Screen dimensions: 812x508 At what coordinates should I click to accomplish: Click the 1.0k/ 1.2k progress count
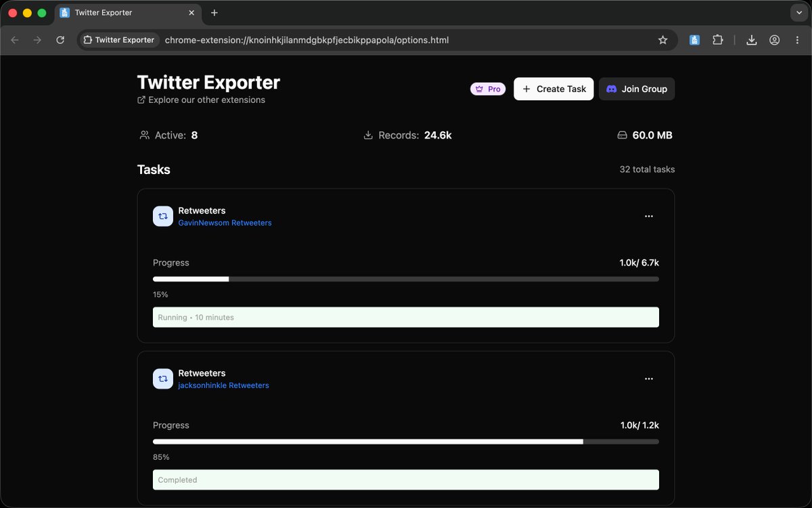point(639,425)
